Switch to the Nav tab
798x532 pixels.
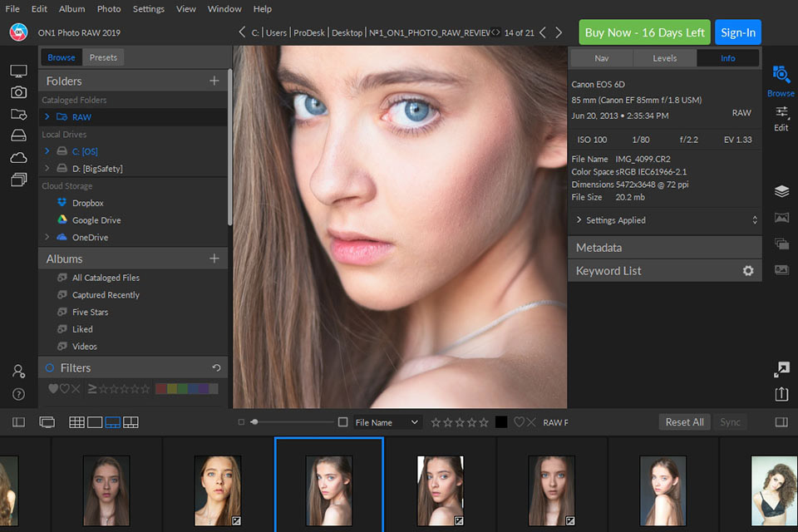click(602, 58)
